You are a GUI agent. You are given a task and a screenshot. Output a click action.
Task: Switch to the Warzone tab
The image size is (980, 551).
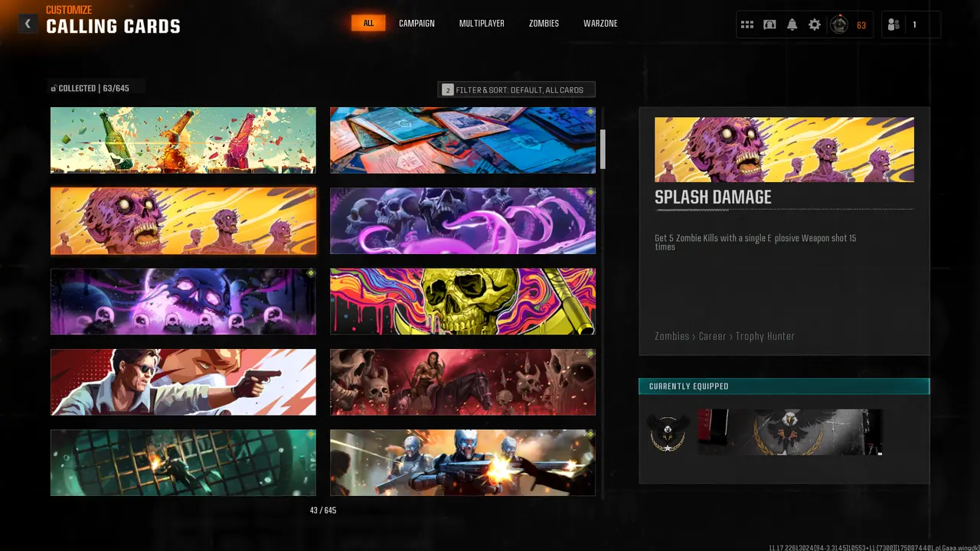tap(600, 24)
